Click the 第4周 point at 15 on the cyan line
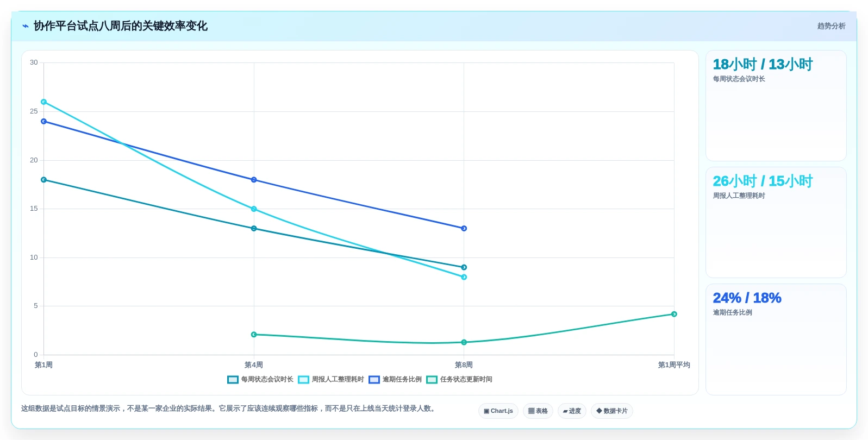Viewport: 868px width, 440px height. pos(254,209)
